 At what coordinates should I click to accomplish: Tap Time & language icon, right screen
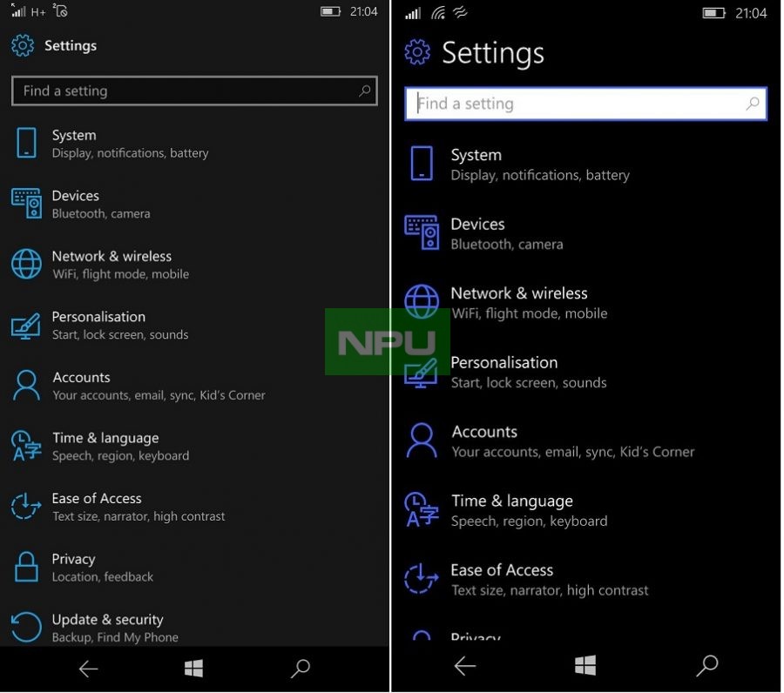[422, 509]
